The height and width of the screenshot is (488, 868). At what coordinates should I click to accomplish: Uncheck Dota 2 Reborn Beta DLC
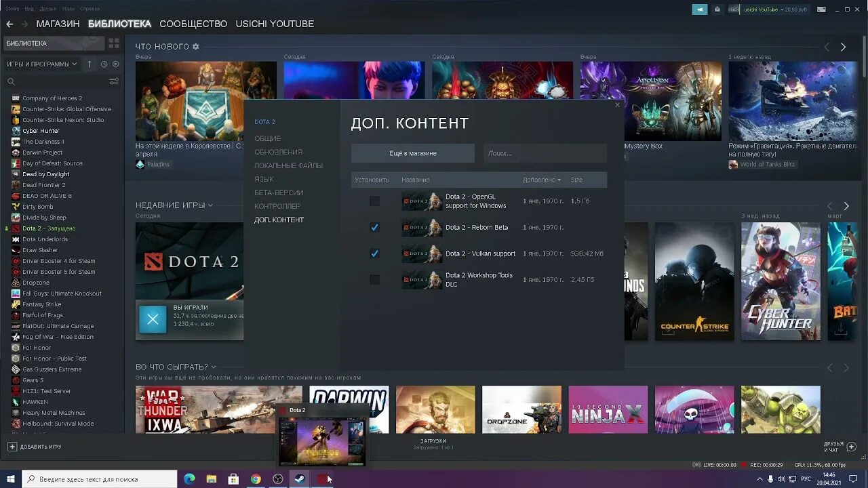pos(374,227)
